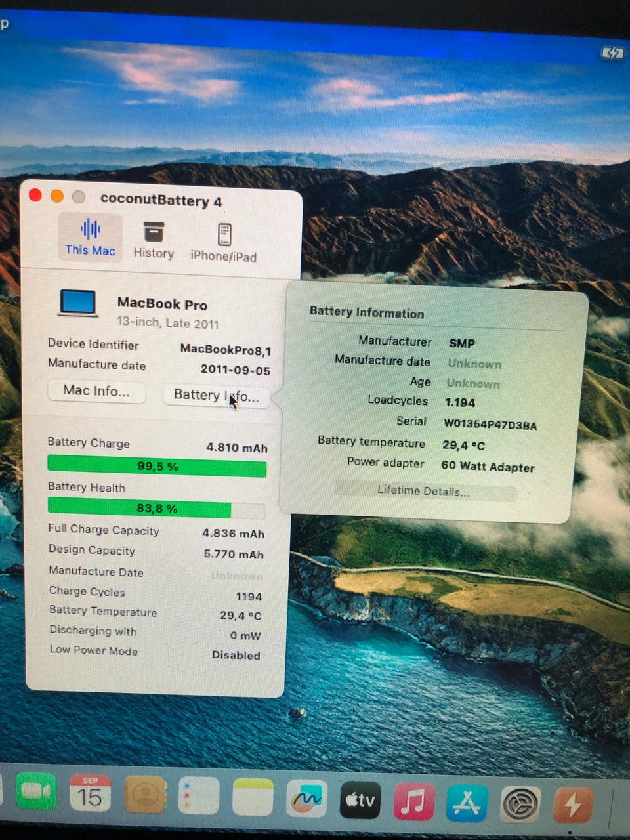The width and height of the screenshot is (630, 840).
Task: Open Reminders from the Dock
Action: click(198, 797)
